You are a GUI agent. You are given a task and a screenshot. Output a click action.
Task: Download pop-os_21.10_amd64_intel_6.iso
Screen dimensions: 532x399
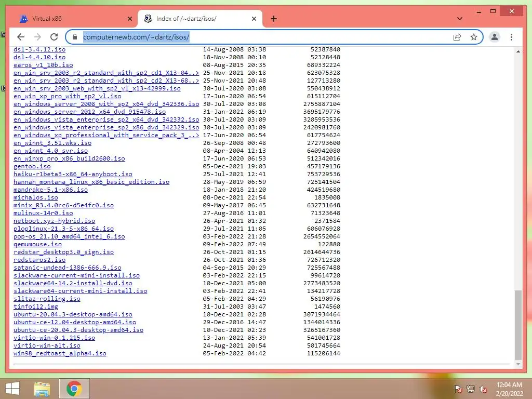pos(69,237)
